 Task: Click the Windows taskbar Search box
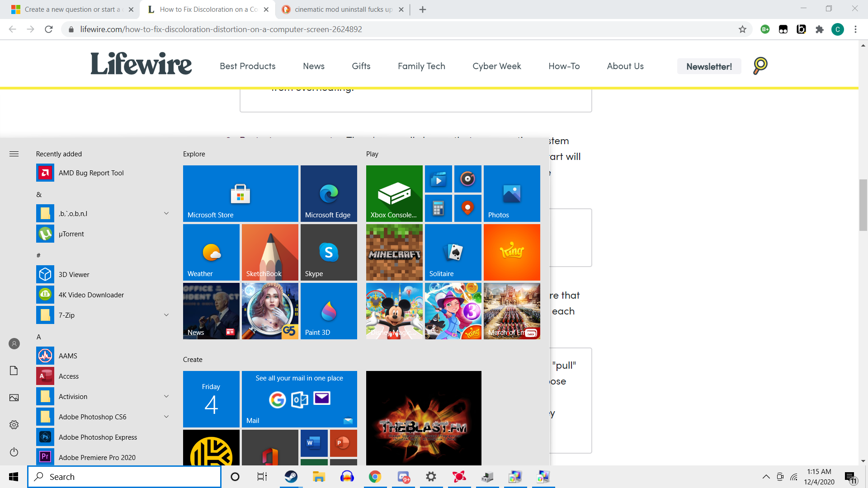(124, 477)
